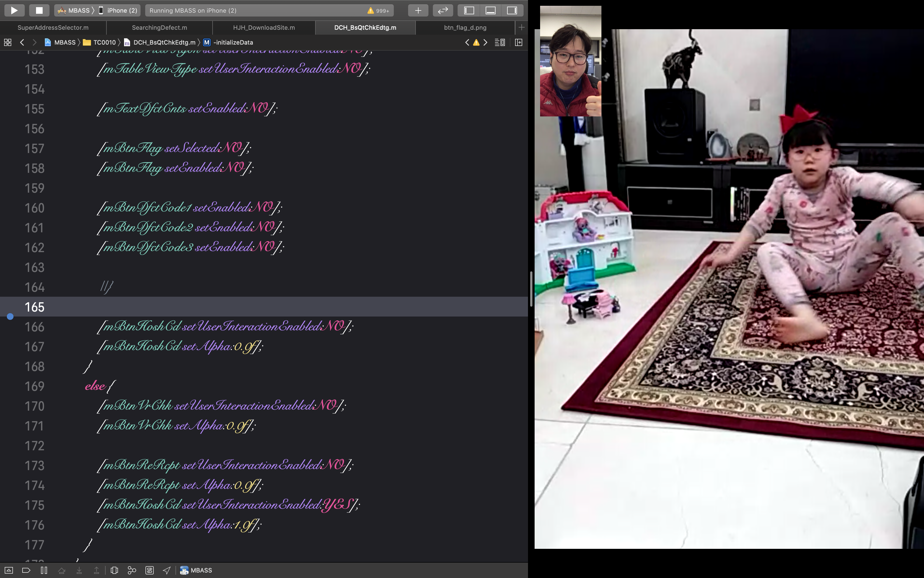The image size is (924, 578).
Task: Switch to SearchingDefect.m tab
Action: [x=159, y=28]
